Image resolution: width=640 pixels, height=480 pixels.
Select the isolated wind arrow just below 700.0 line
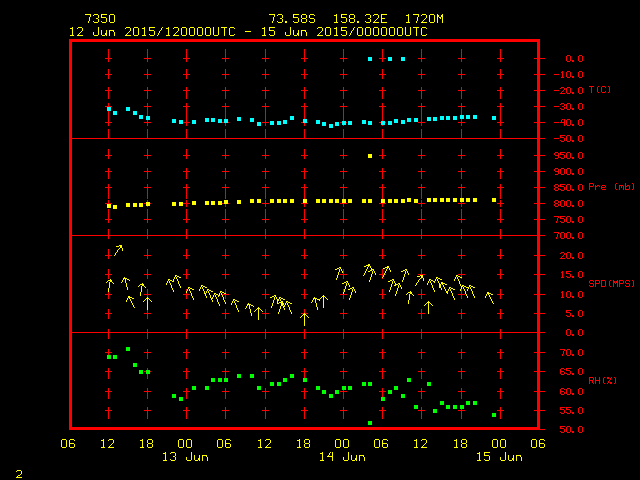click(x=118, y=249)
